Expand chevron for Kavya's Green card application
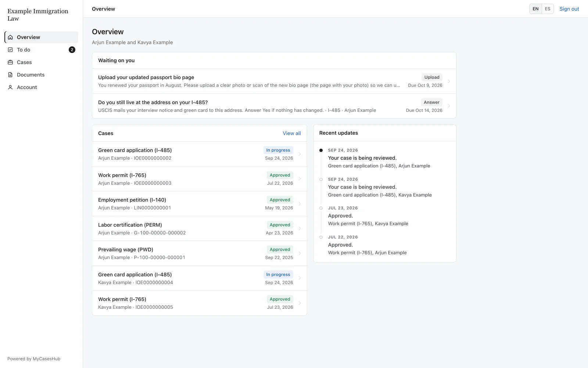This screenshot has width=588, height=368. coord(300,278)
